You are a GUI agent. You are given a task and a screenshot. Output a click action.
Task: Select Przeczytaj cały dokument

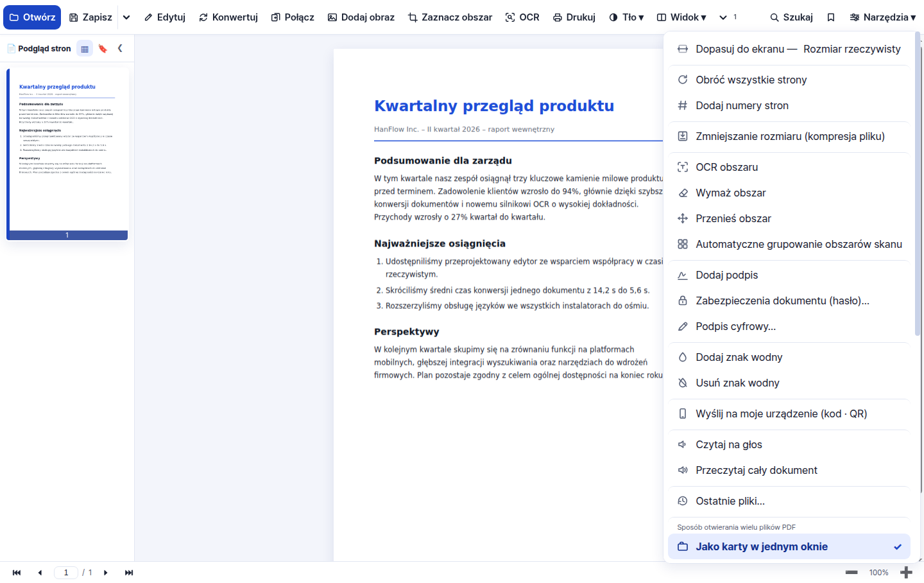click(789, 470)
